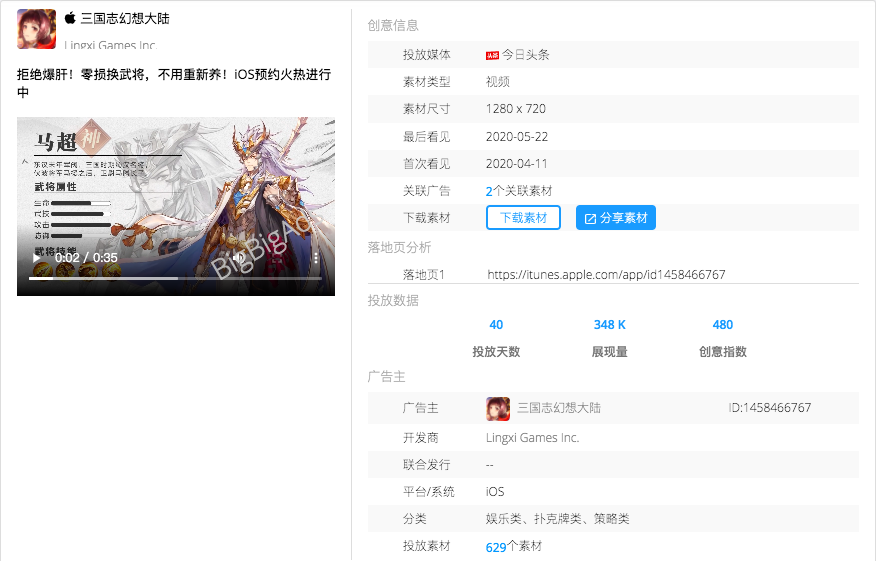The image size is (876, 561).
Task: Seek along the video progress bar
Action: (175, 278)
